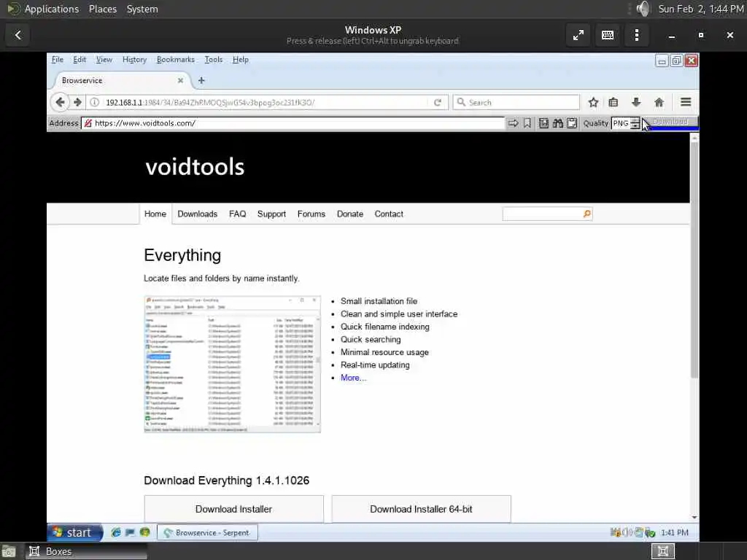Click the Download Installer 64-bit button
This screenshot has height=560, width=747.
coord(421,509)
